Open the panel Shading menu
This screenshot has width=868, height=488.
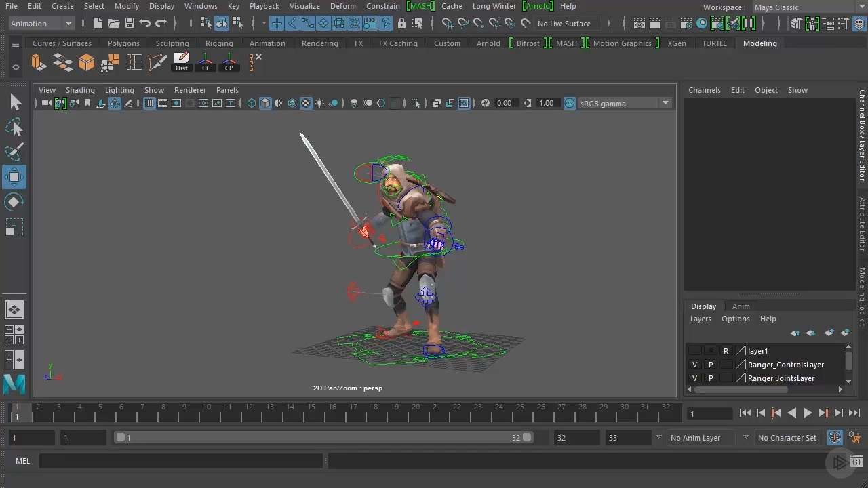coord(80,90)
